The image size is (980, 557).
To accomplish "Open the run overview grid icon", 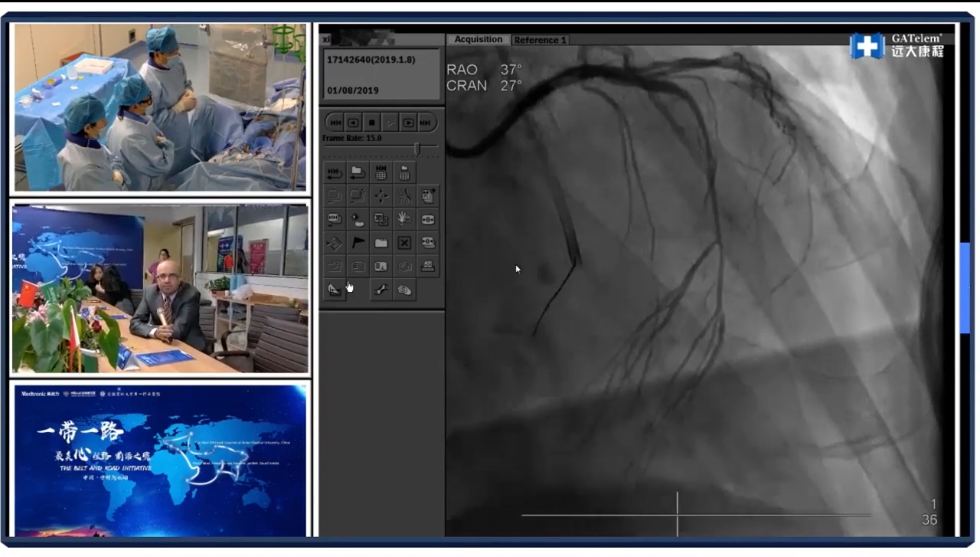I will [x=381, y=172].
